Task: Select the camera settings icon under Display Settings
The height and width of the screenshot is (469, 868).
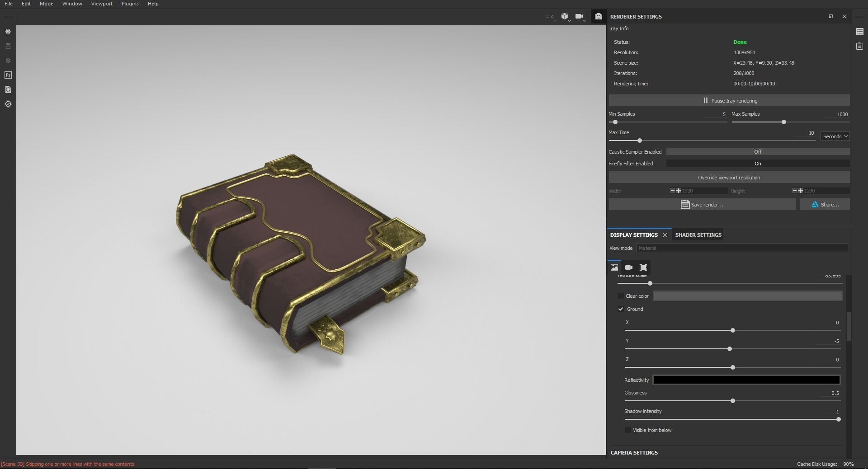Action: [x=628, y=267]
